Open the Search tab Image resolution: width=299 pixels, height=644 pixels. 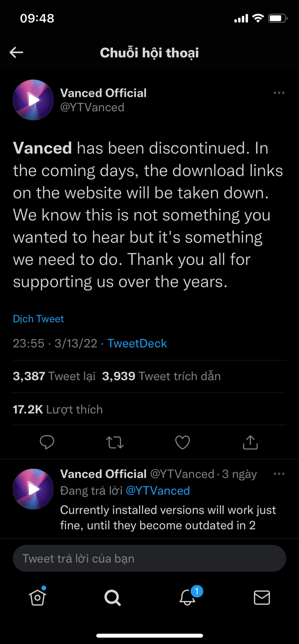click(112, 597)
